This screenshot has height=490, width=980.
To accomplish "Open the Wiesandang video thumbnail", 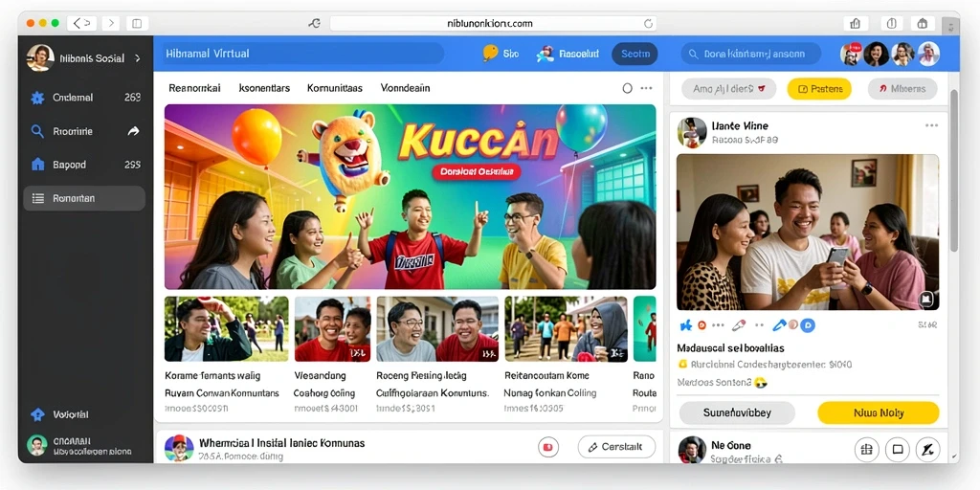I will click(332, 329).
